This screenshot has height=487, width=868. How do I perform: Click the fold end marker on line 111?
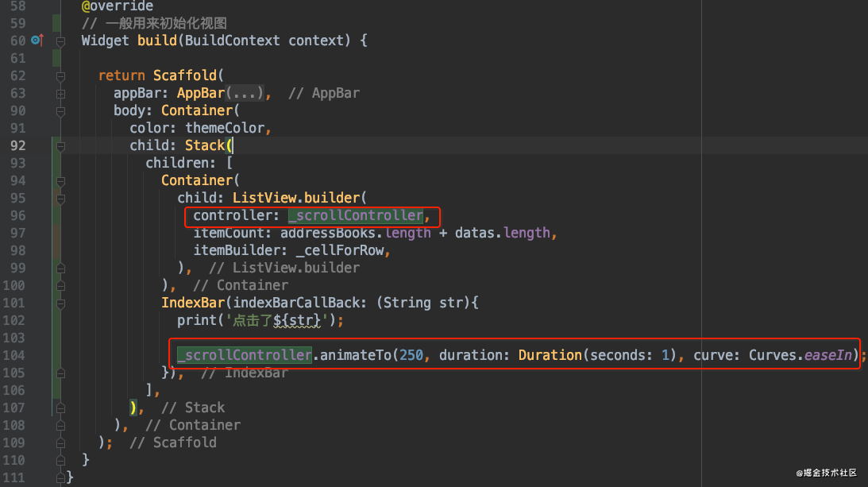click(x=61, y=477)
